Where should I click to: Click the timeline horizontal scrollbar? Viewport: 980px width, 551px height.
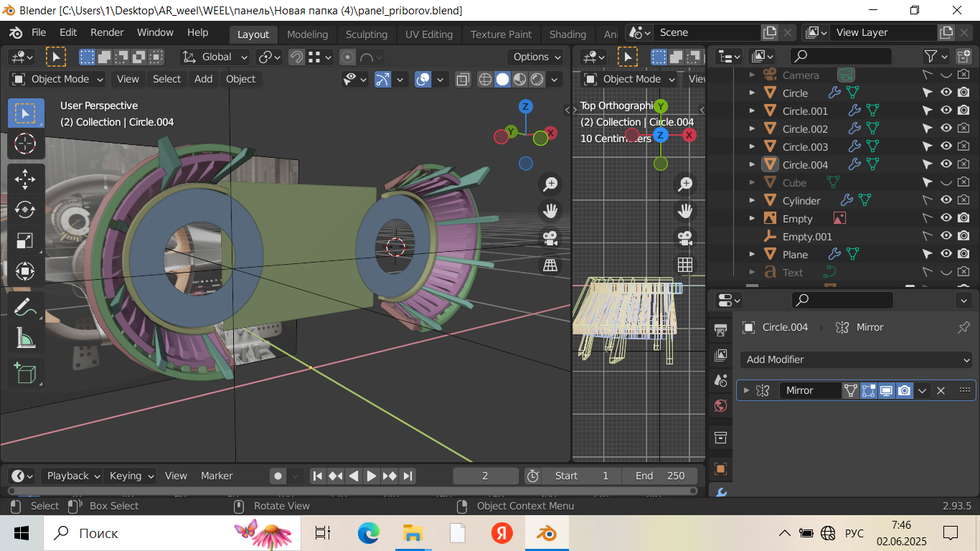pos(352,491)
